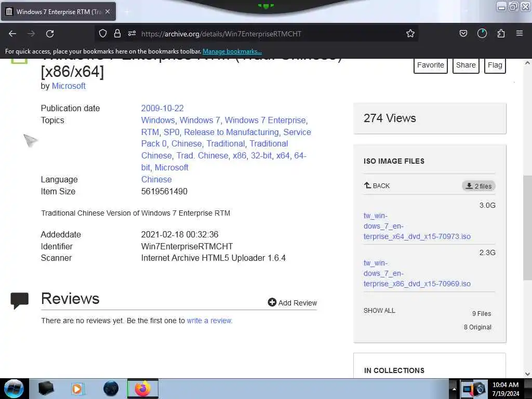Open the media player taskbar icon
The height and width of the screenshot is (399, 532).
(x=77, y=389)
